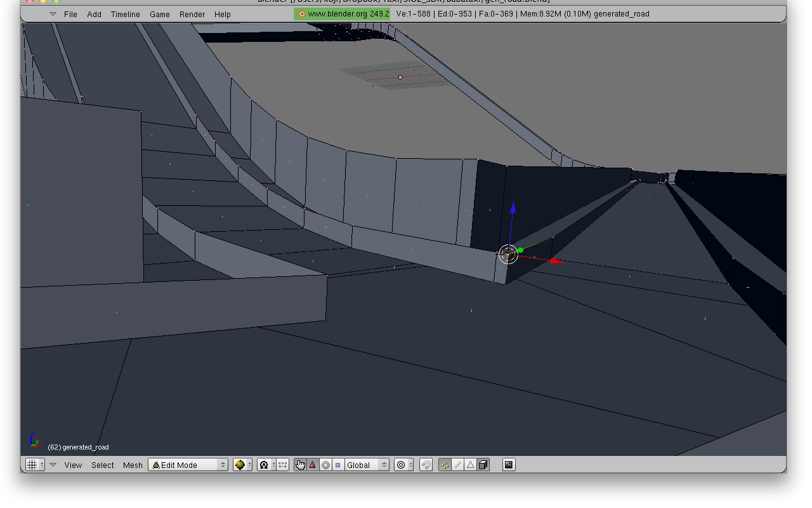
Task: Switch to vertex select mode
Action: click(445, 465)
